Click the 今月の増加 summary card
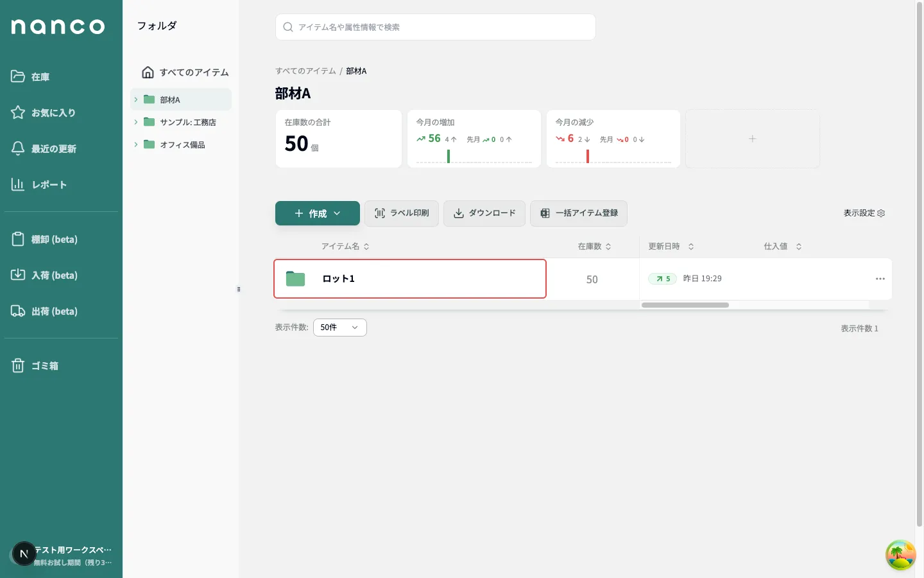Screen dimensions: 924x578 pos(474,139)
